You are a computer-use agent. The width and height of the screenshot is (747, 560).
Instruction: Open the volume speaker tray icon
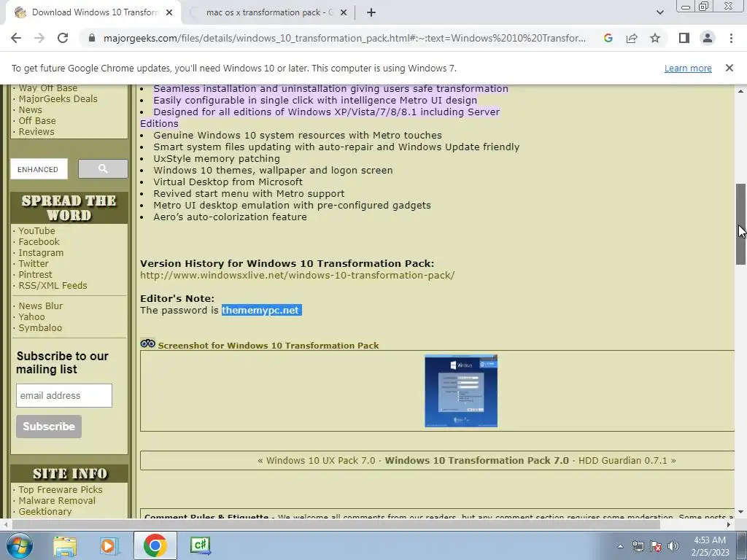click(x=673, y=546)
